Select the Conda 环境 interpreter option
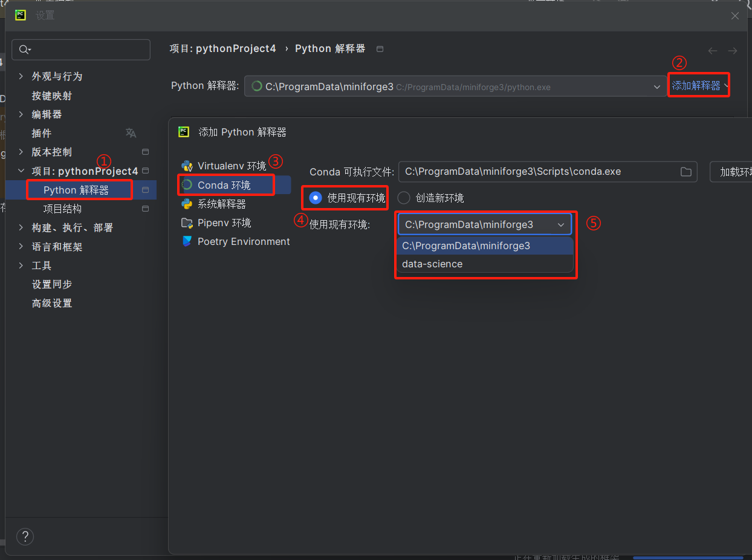The image size is (752, 560). 225,184
